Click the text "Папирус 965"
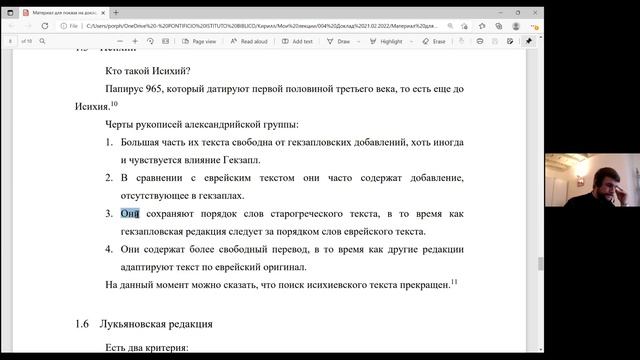Image resolution: width=640 pixels, height=360 pixels. [133, 89]
